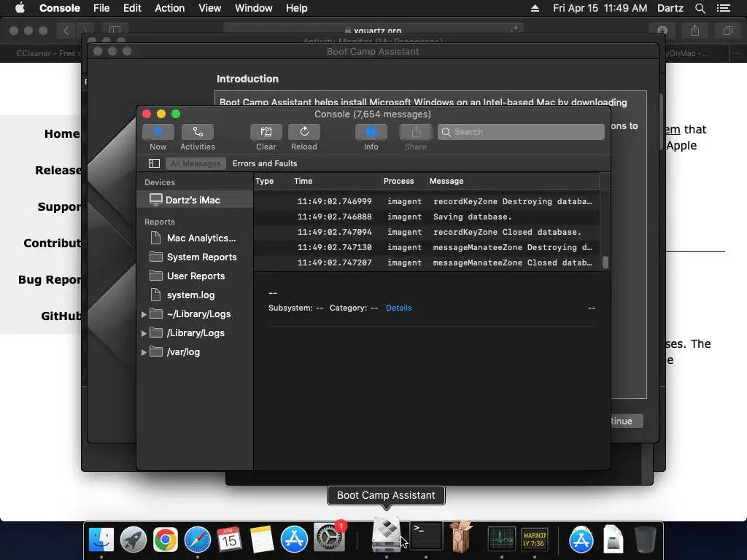Expand the ~/Library/Logs folder
Image resolution: width=747 pixels, height=560 pixels.
pyautogui.click(x=144, y=314)
